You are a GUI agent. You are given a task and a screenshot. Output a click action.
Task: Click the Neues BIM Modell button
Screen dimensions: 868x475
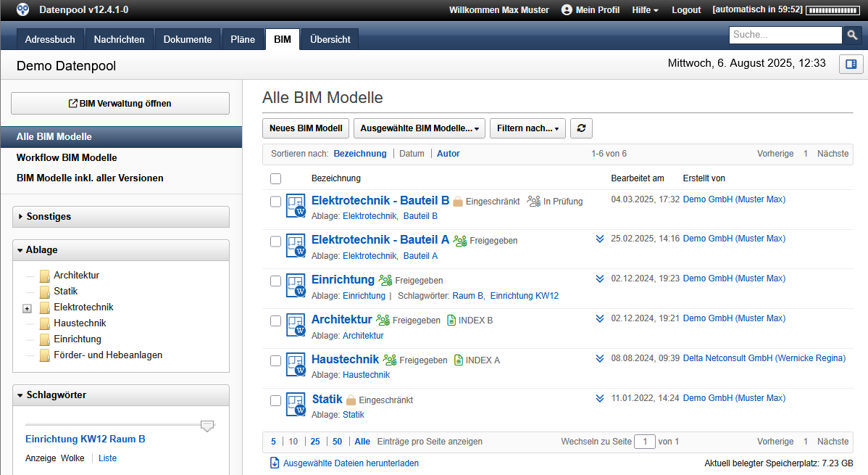(x=305, y=128)
